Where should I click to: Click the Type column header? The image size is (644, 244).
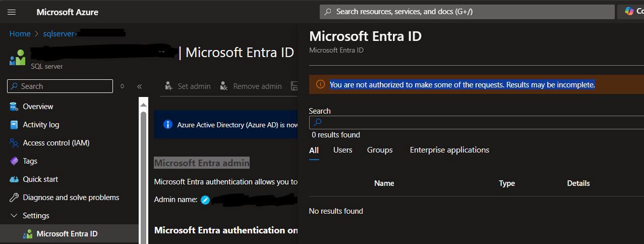pos(507,183)
